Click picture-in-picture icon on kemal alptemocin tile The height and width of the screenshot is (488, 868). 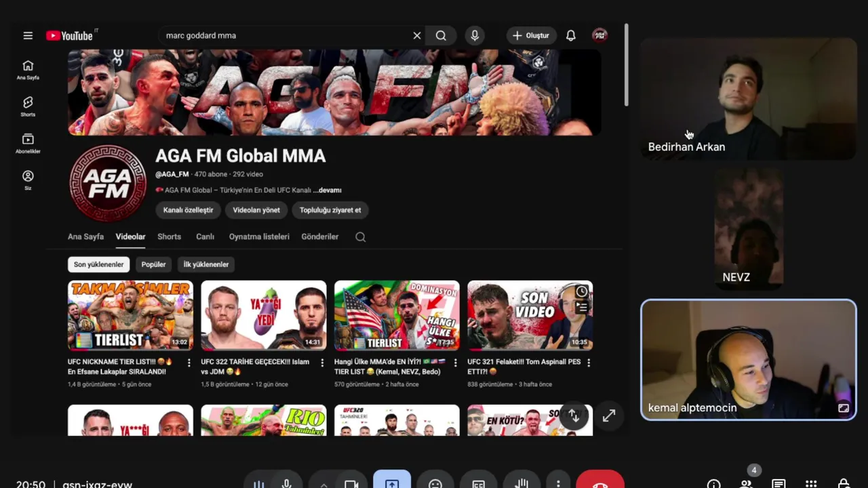click(844, 408)
